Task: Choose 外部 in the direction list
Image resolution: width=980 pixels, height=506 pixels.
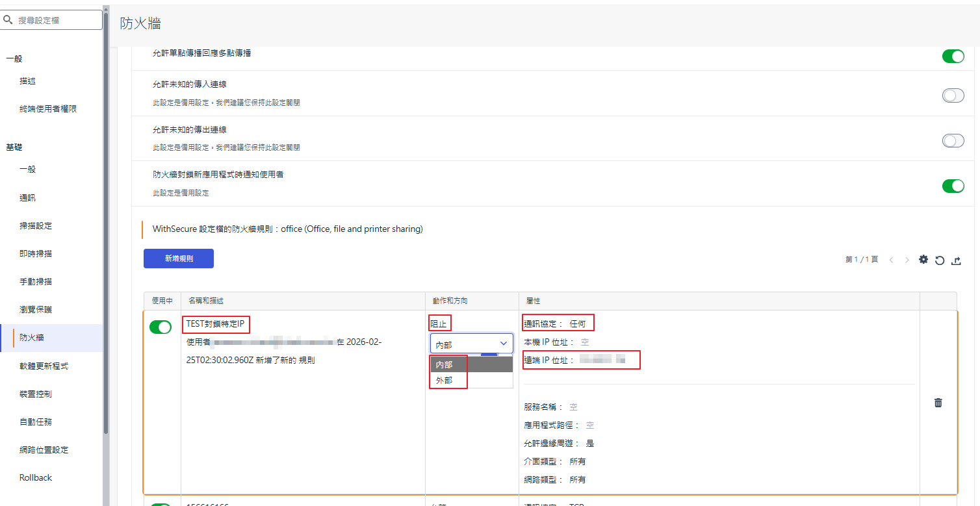Action: coord(471,380)
